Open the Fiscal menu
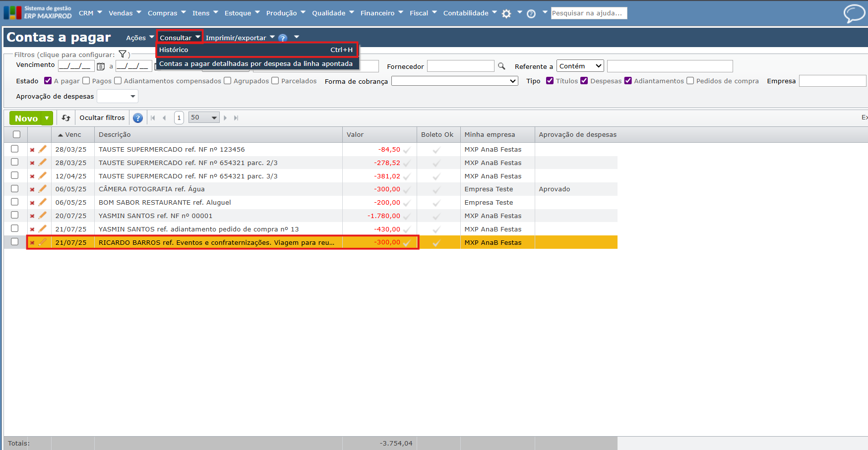This screenshot has width=868, height=450. tap(423, 13)
